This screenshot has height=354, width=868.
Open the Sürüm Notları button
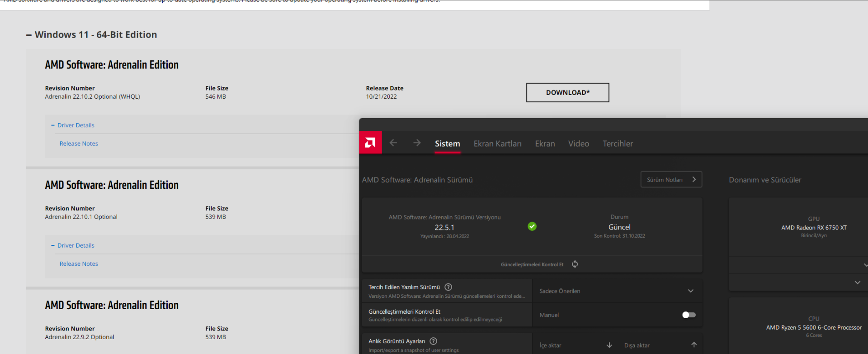(671, 180)
